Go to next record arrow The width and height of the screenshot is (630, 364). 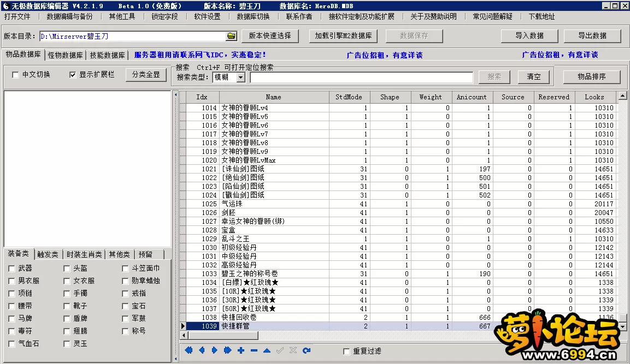pyautogui.click(x=215, y=350)
